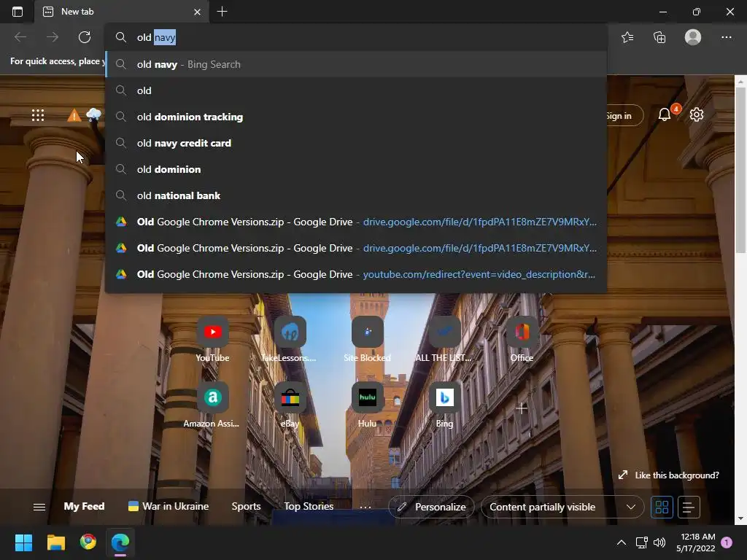Select the list layout view toggle
Screen dimensions: 747x560
point(689,507)
